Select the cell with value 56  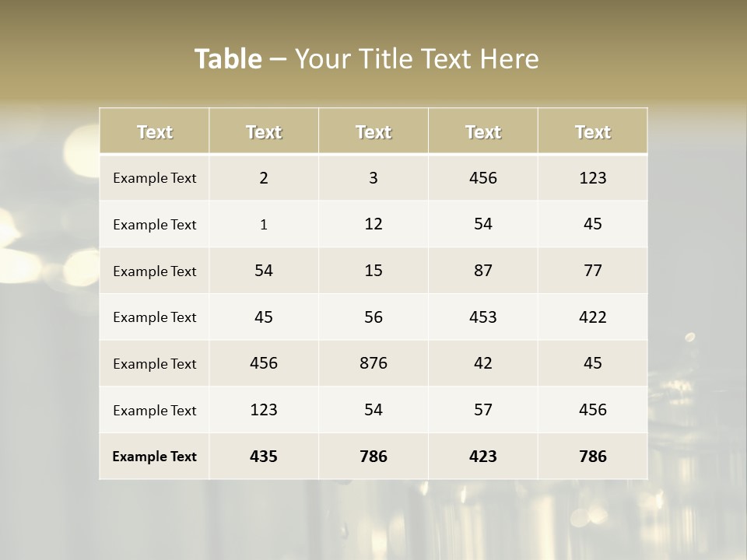[373, 317]
